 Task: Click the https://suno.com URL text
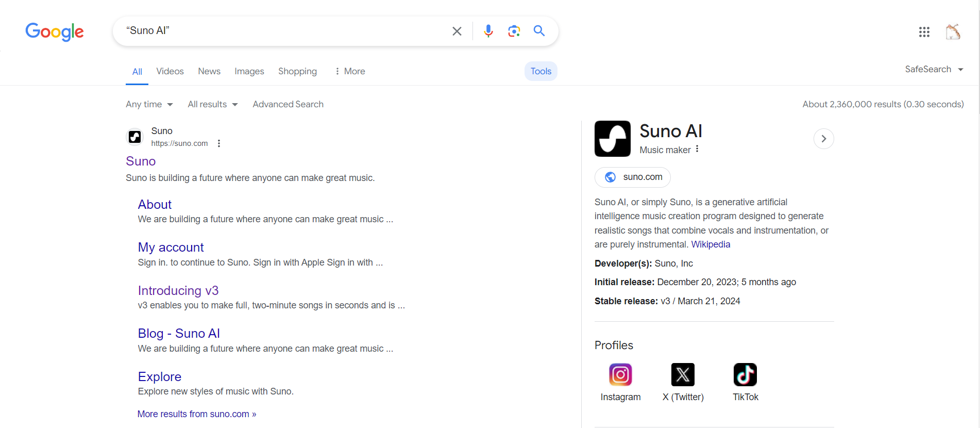click(x=179, y=143)
